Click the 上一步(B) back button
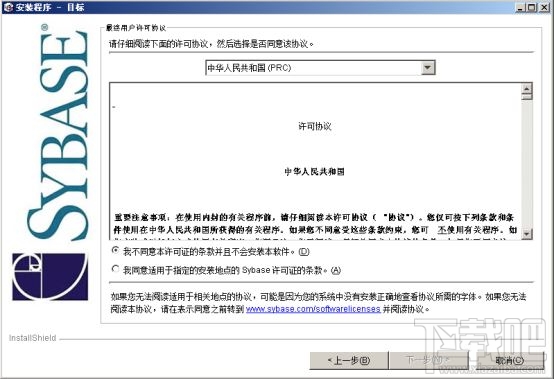554x379 pixels. (349, 360)
